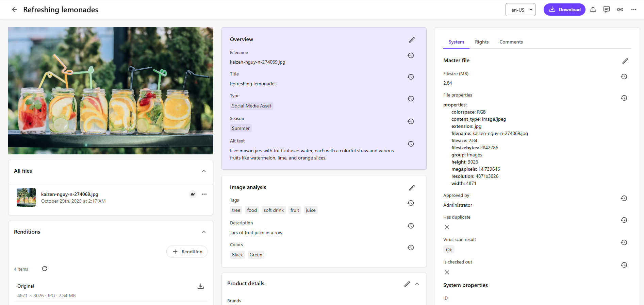Click the Has duplicate X value

coord(447,227)
